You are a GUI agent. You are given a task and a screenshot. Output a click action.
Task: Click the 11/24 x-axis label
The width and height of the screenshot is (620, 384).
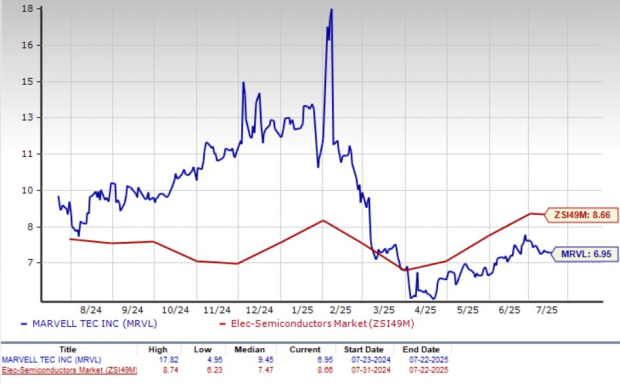click(217, 310)
